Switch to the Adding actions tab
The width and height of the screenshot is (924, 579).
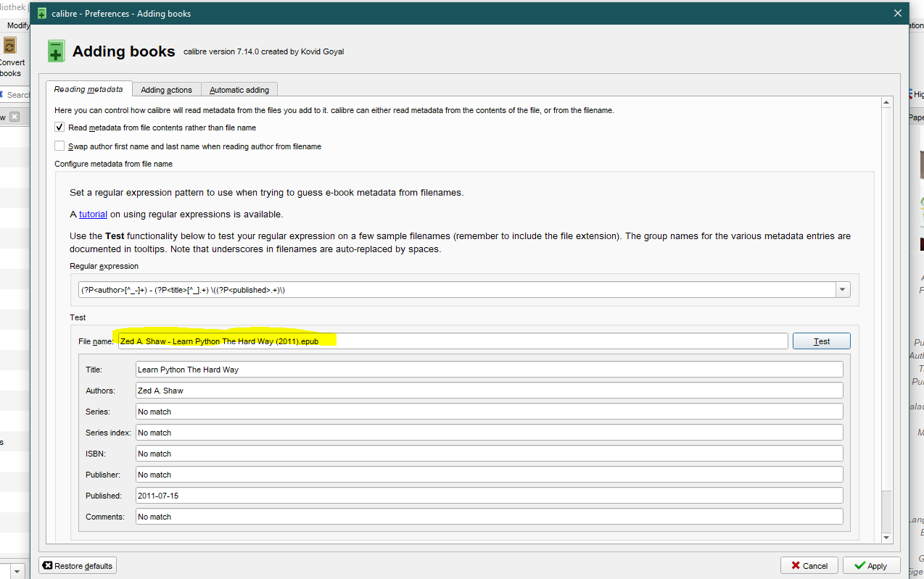click(166, 90)
